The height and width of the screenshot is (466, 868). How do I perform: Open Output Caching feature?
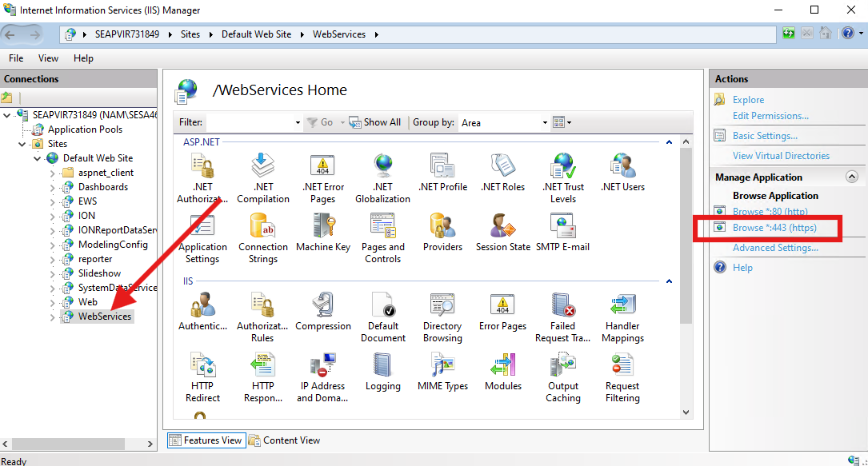[x=563, y=377]
